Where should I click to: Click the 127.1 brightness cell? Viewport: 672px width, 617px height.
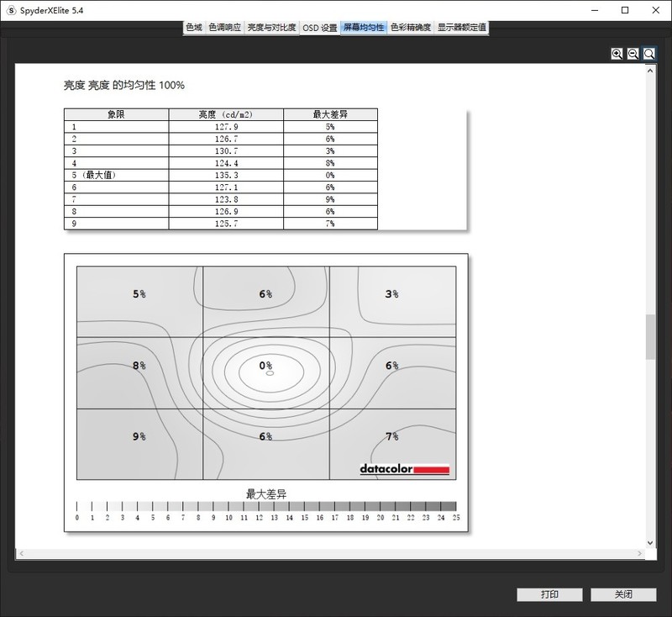(x=226, y=187)
